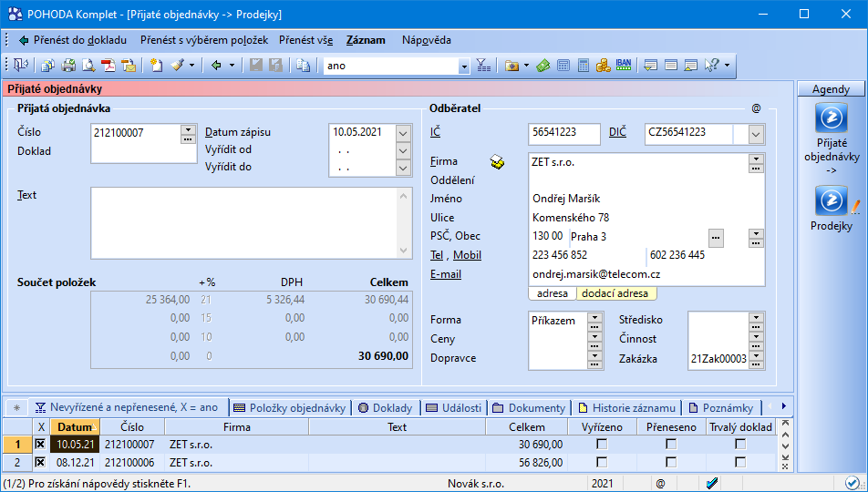
Task: Tick Přeneseno for order 212100007
Action: point(671,444)
